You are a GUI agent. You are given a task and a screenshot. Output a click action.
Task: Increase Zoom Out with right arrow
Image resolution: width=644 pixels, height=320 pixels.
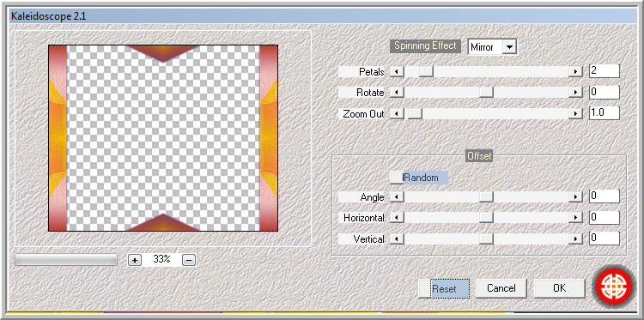575,113
